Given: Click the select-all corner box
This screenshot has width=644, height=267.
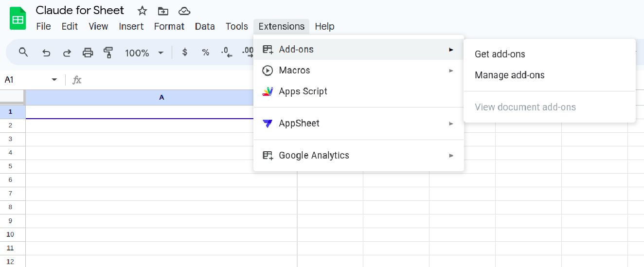Looking at the screenshot, I should (x=12, y=97).
